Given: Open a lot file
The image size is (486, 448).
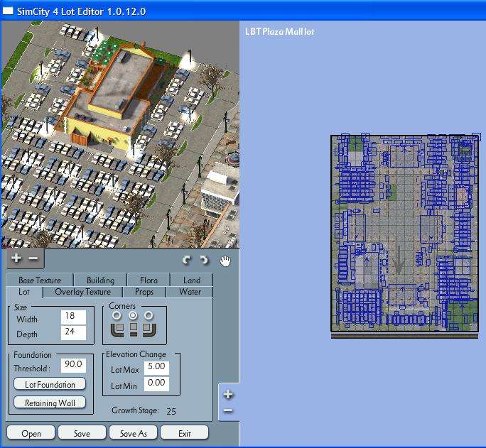Looking at the screenshot, I should pos(31,433).
